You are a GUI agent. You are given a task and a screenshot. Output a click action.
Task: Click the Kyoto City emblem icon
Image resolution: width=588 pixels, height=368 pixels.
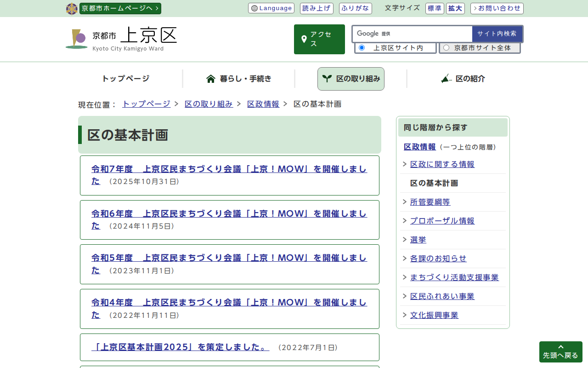[72, 9]
